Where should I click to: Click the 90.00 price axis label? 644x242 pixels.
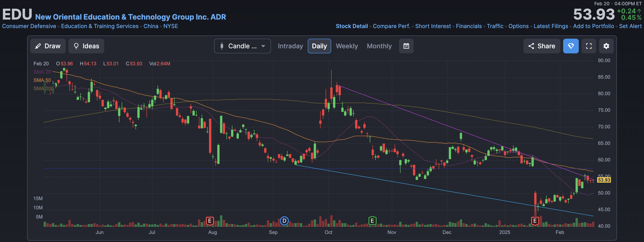[x=604, y=60]
